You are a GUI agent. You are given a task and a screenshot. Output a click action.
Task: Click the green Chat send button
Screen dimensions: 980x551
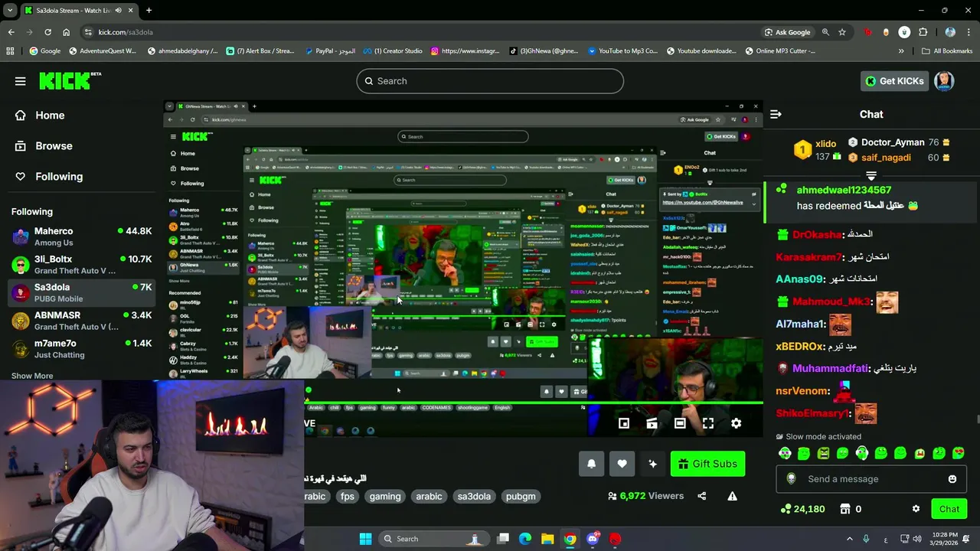949,509
